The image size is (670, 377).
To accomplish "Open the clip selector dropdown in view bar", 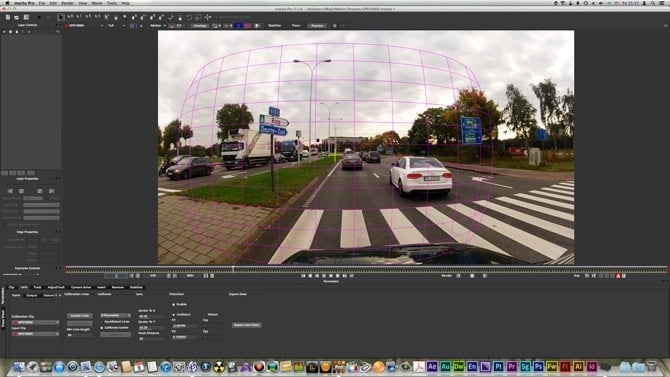I will click(84, 26).
